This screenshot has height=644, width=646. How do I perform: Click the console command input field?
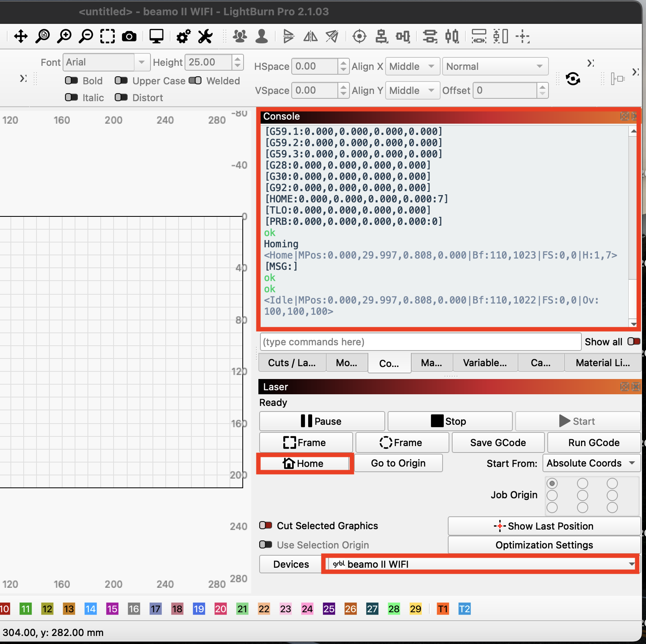[x=421, y=342]
